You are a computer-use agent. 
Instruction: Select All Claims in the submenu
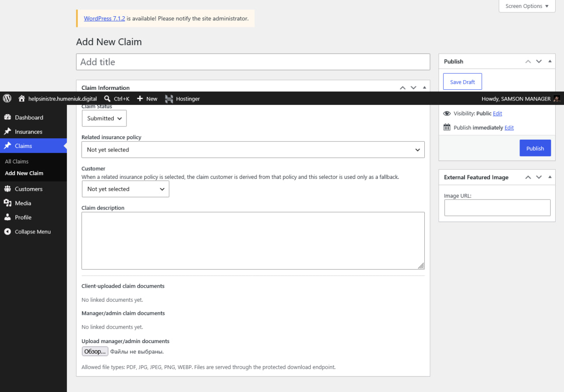tap(17, 162)
